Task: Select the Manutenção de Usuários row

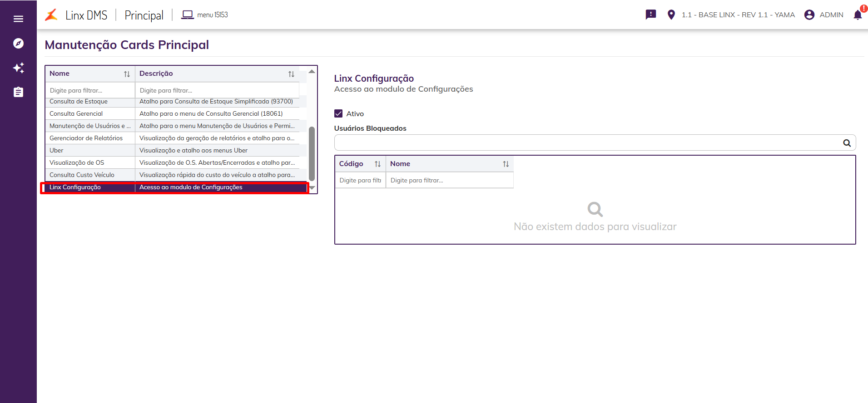Action: 175,126
